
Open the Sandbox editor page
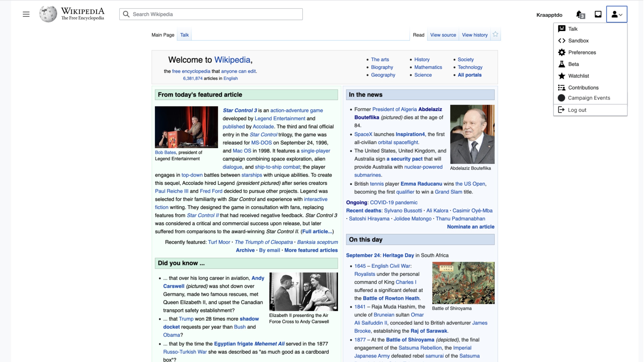pyautogui.click(x=579, y=41)
